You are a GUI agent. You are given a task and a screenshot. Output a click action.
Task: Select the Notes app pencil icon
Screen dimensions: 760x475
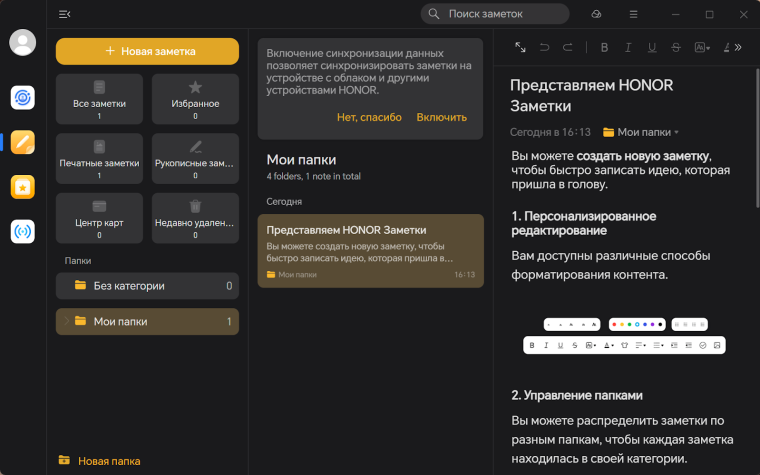(23, 142)
